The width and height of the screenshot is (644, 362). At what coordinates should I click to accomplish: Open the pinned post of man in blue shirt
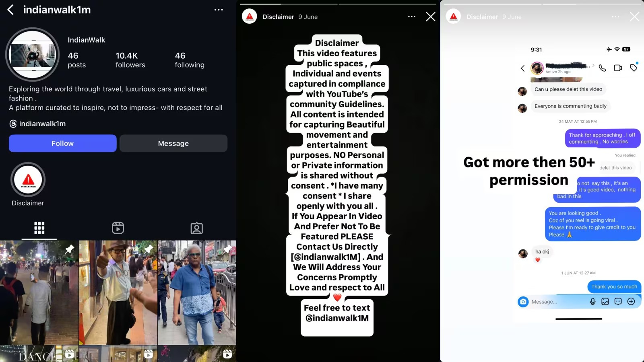(197, 292)
